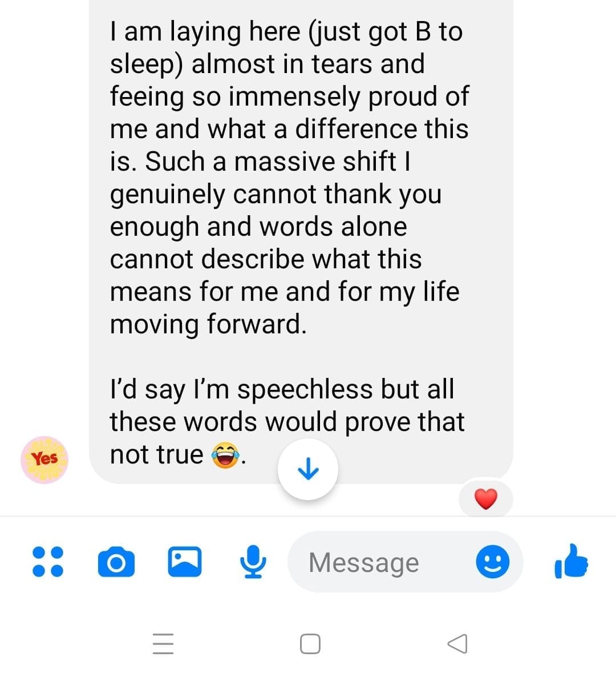The height and width of the screenshot is (681, 616).
Task: Tap the word 'speechless' in the message
Action: pyautogui.click(x=305, y=389)
